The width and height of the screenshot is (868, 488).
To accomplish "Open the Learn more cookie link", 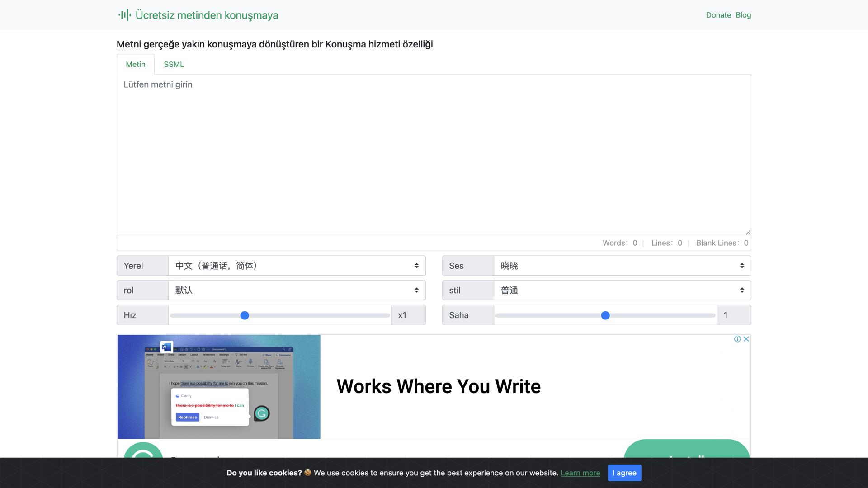I will click(580, 473).
